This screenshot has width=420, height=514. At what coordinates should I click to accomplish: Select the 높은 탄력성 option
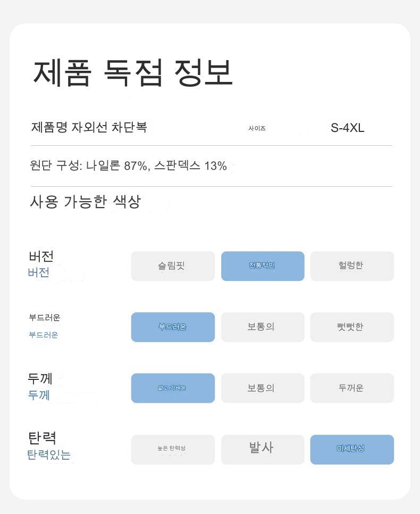tap(173, 450)
